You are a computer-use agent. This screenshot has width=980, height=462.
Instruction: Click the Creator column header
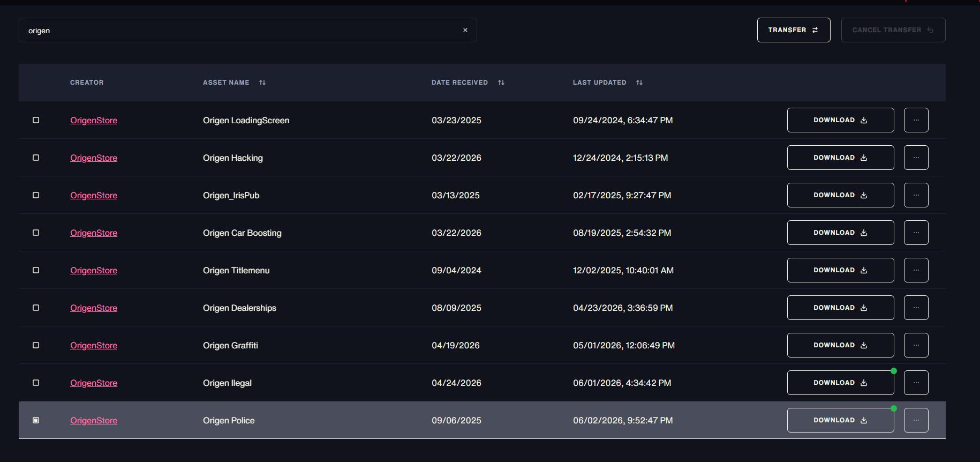tap(87, 83)
